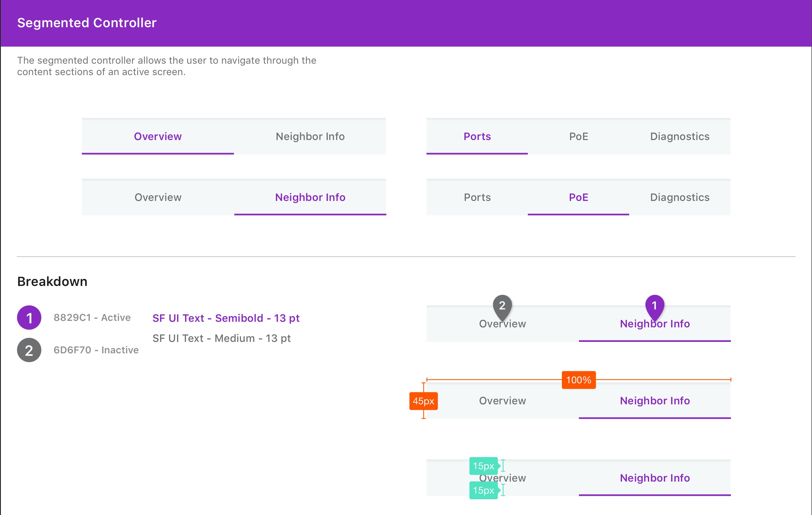Select the active purple PoE tab
Image resolution: width=812 pixels, height=515 pixels.
tap(578, 197)
